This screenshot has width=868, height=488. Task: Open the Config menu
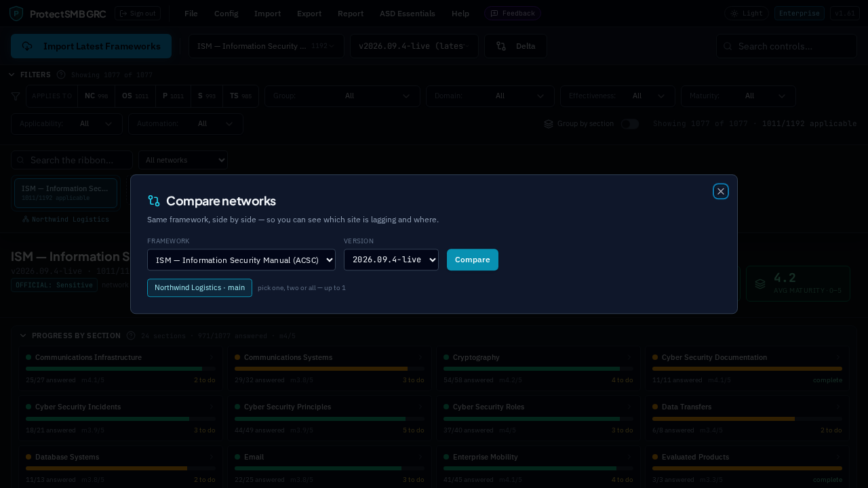226,14
